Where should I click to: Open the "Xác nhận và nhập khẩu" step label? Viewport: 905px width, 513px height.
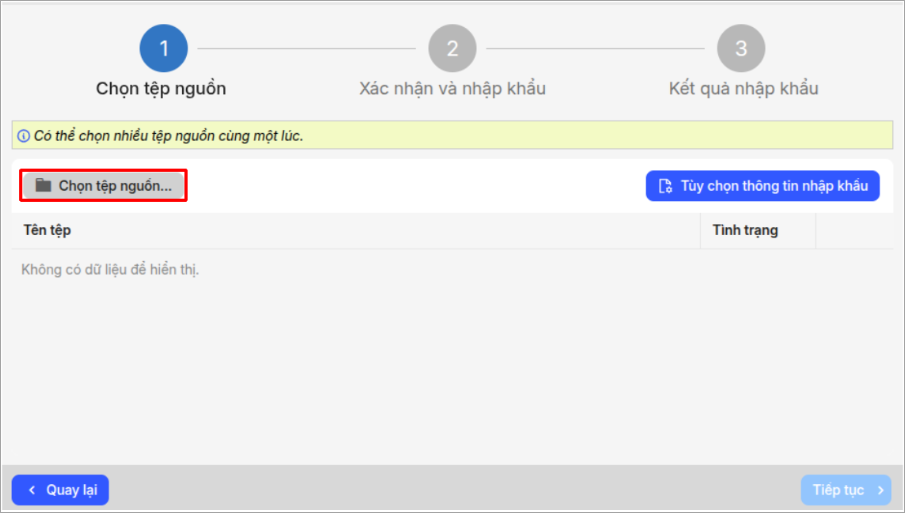click(x=452, y=88)
